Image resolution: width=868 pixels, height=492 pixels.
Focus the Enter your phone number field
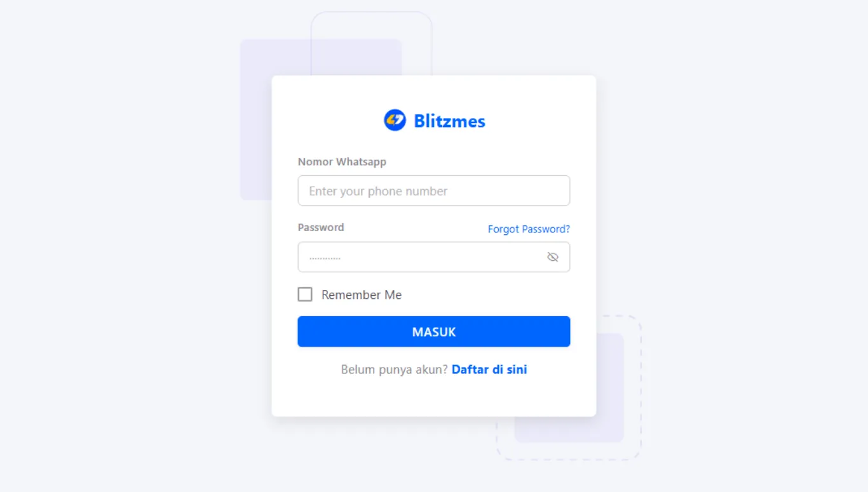point(434,190)
